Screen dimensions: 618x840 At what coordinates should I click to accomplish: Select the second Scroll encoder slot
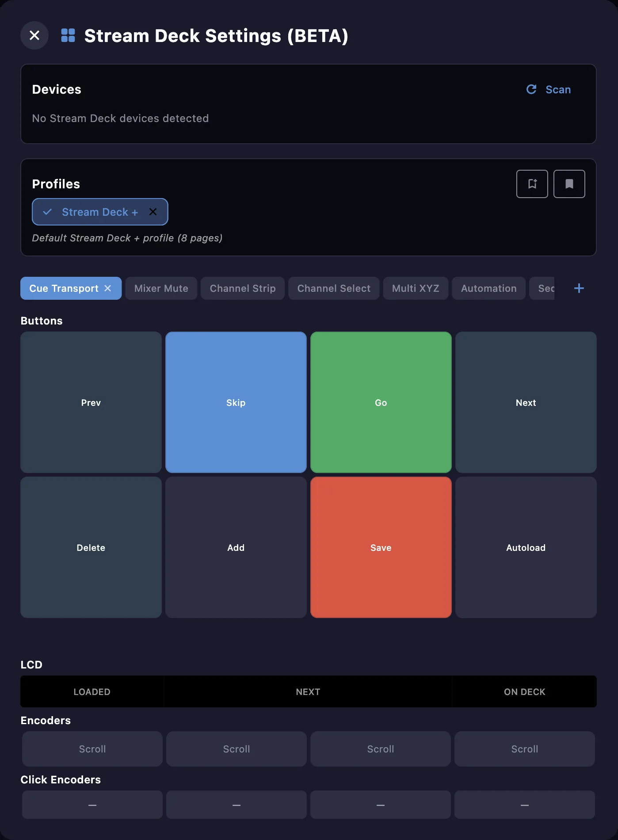pos(237,749)
